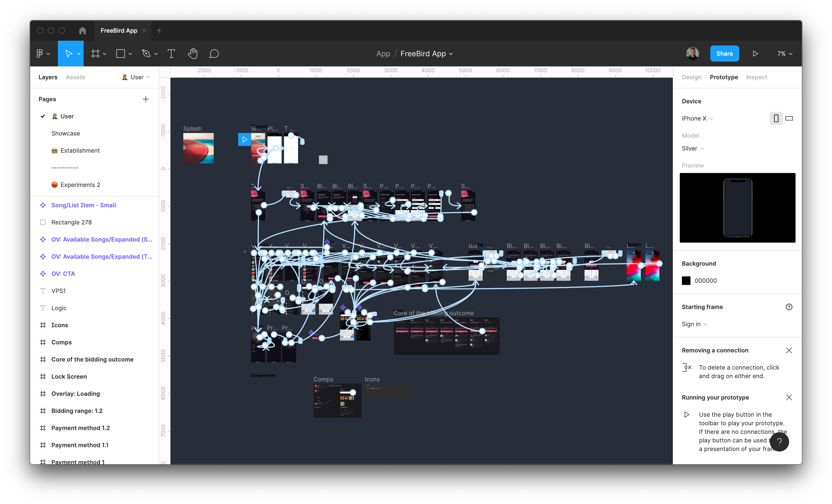Open the Sign in starting frame dropdown
This screenshot has height=504, width=832.
(x=694, y=324)
